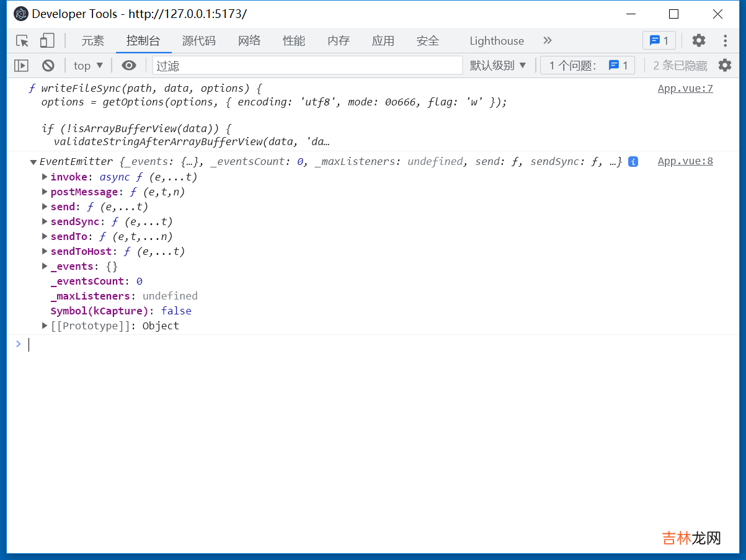Viewport: 746px width, 560px height.
Task: Create live expression with the eye icon
Action: click(129, 65)
